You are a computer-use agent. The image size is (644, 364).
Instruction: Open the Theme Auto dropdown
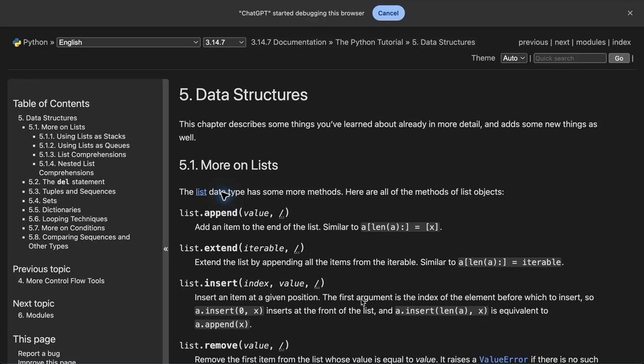[x=514, y=58]
